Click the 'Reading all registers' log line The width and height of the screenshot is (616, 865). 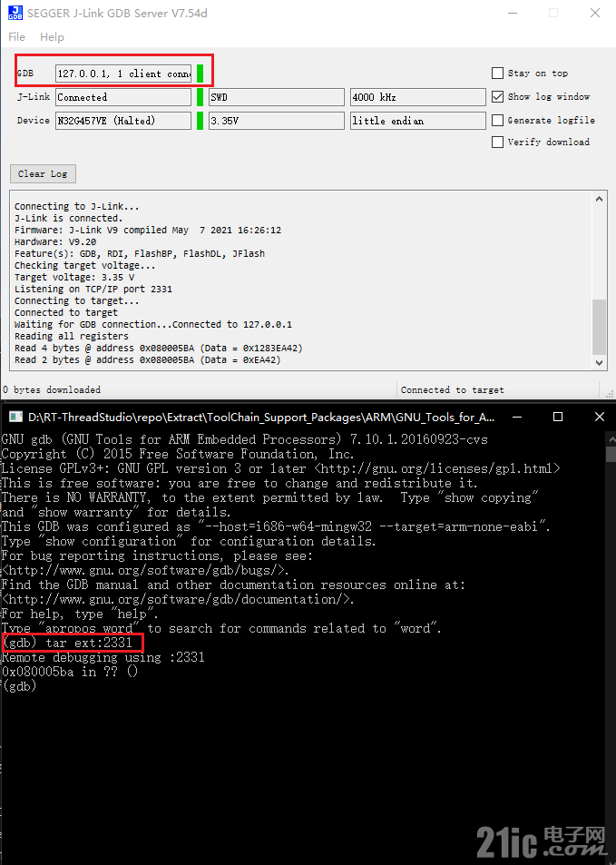tap(71, 336)
